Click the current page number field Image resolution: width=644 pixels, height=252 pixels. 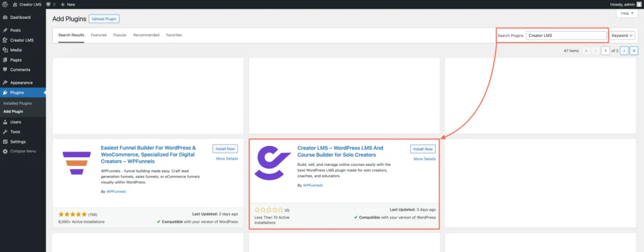[606, 51]
